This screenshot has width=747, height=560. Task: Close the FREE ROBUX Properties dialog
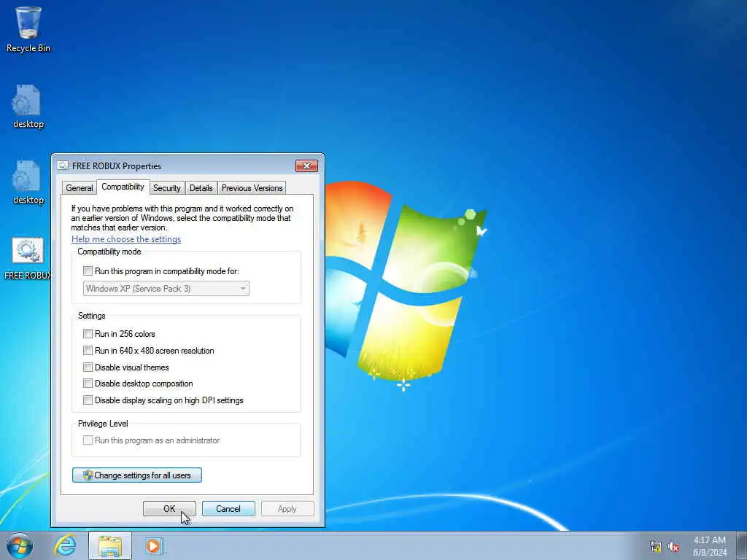[x=307, y=166]
